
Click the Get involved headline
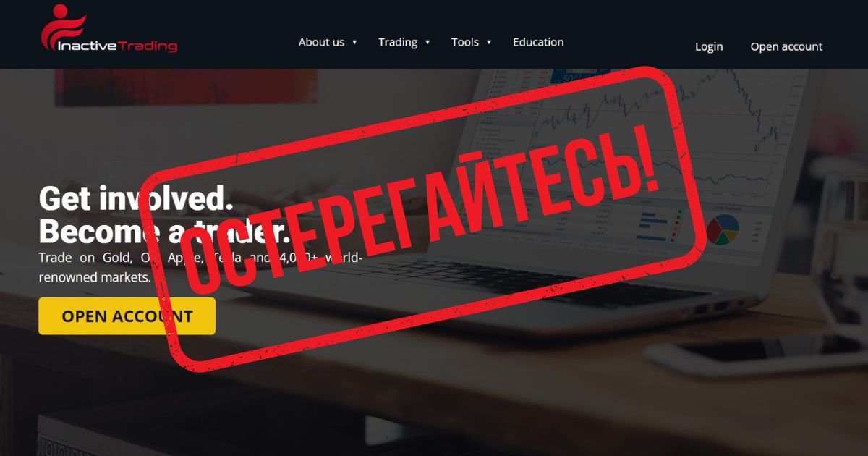[x=136, y=198]
